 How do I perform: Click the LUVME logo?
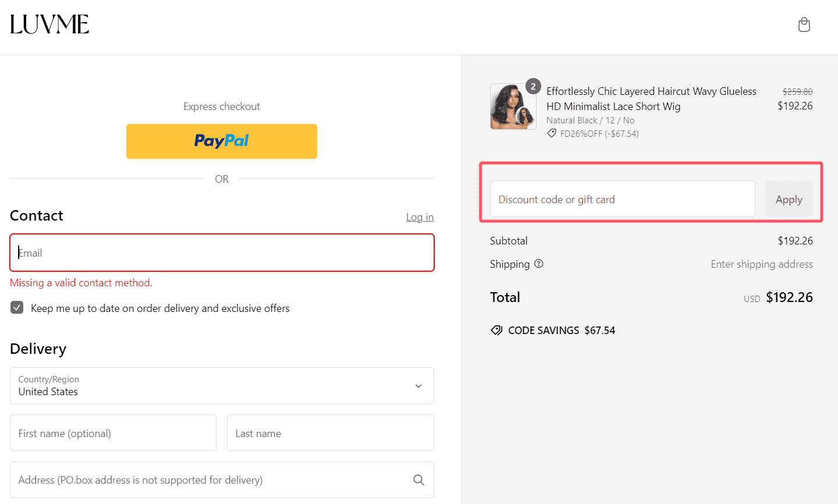point(49,24)
